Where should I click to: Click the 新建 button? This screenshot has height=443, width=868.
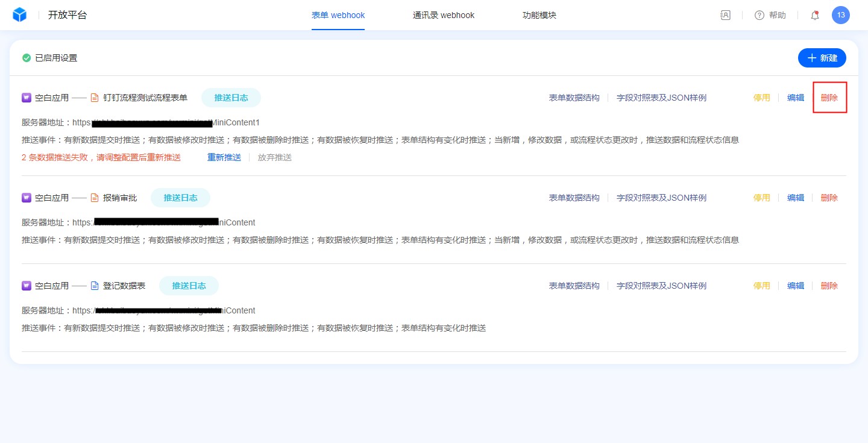pos(822,58)
